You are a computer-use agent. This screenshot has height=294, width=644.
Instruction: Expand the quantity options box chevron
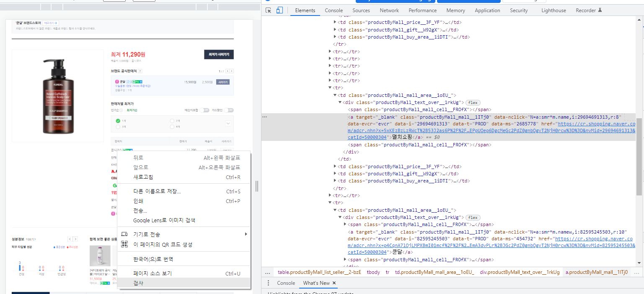pos(228,124)
